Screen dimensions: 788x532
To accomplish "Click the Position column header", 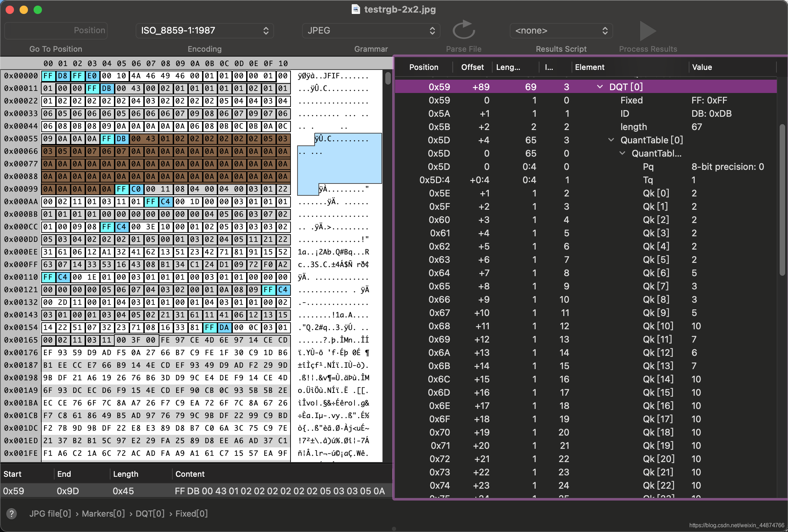I will pyautogui.click(x=424, y=66).
